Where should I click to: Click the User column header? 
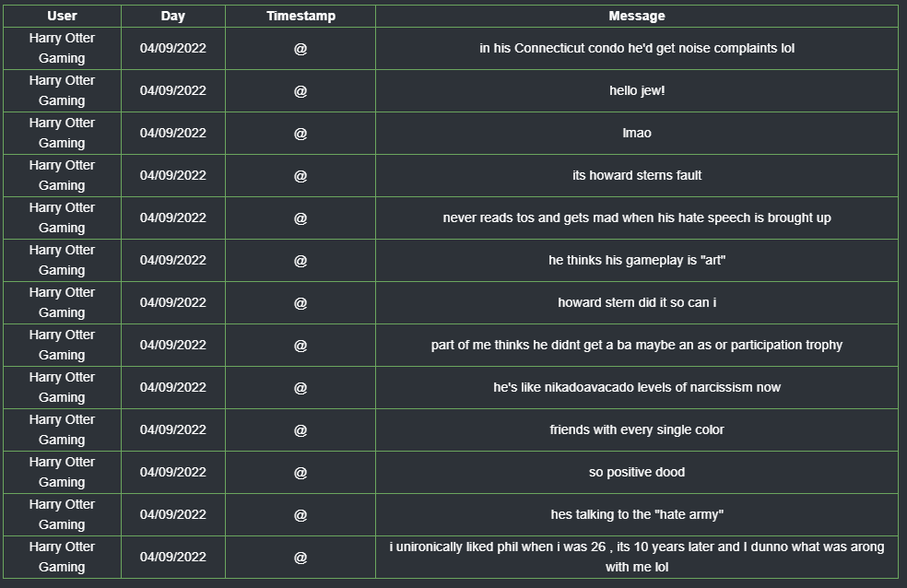coord(62,17)
